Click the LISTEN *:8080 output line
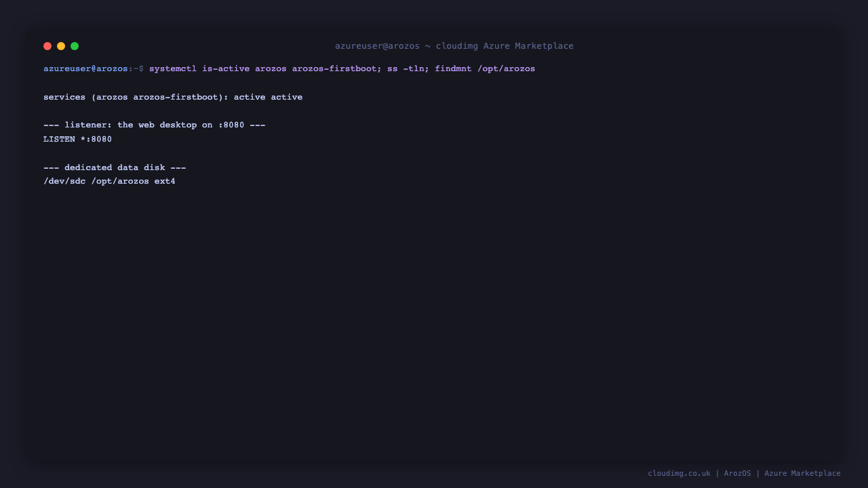Image resolution: width=868 pixels, height=488 pixels. click(x=77, y=140)
